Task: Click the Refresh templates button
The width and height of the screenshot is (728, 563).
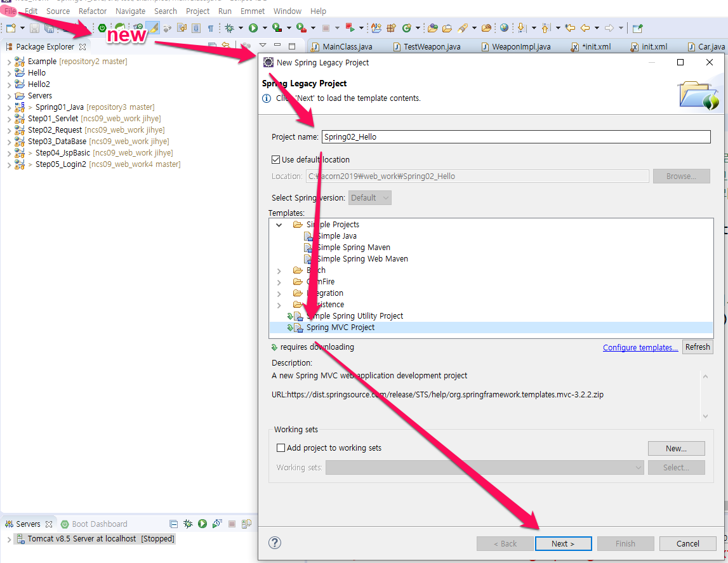Action: pyautogui.click(x=698, y=347)
